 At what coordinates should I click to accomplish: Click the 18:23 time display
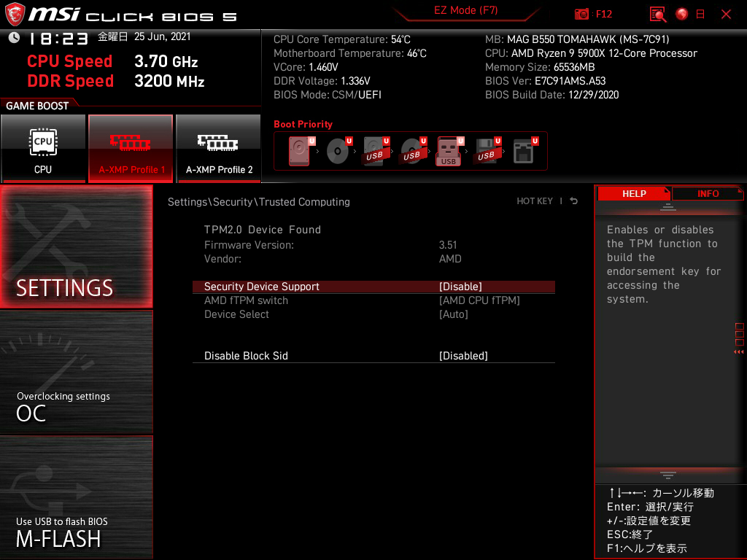click(58, 38)
